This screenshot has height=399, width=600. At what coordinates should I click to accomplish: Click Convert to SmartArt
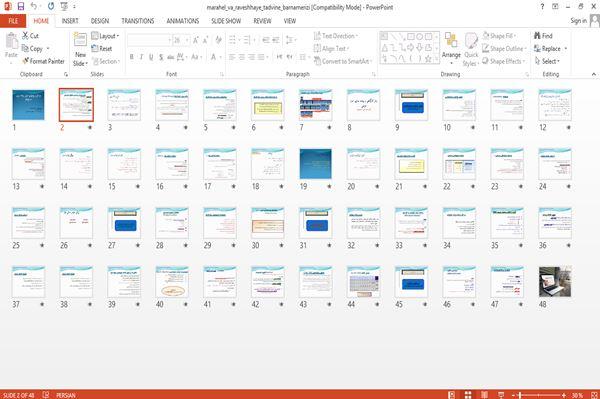click(342, 61)
